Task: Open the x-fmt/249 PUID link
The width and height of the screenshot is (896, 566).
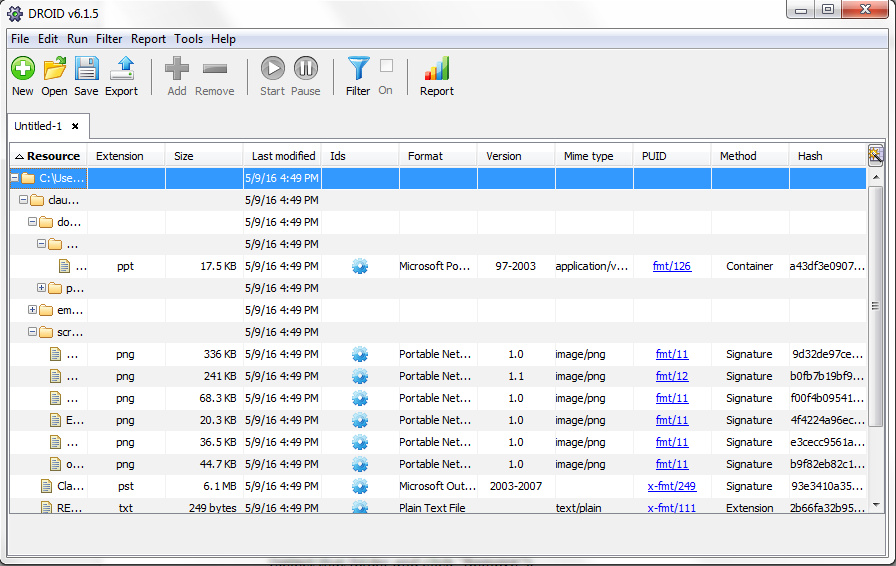Action: pos(671,486)
